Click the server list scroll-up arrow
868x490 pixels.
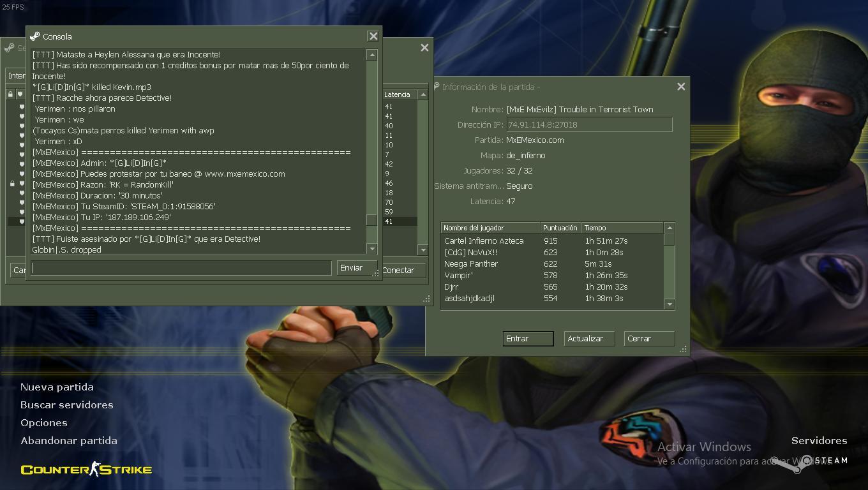point(423,94)
